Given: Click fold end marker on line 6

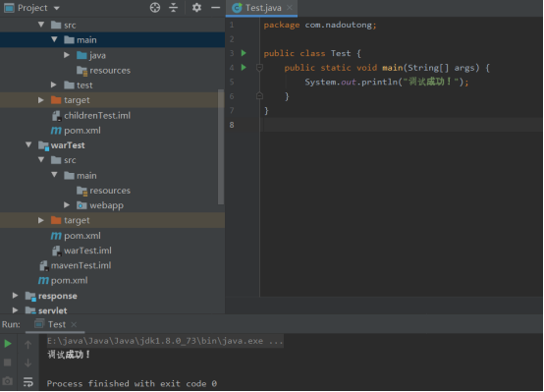Looking at the screenshot, I should tap(259, 96).
